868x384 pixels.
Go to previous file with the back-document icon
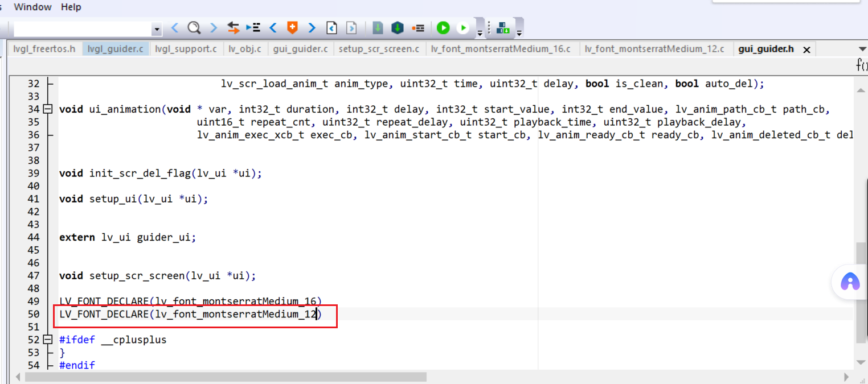[x=332, y=27]
